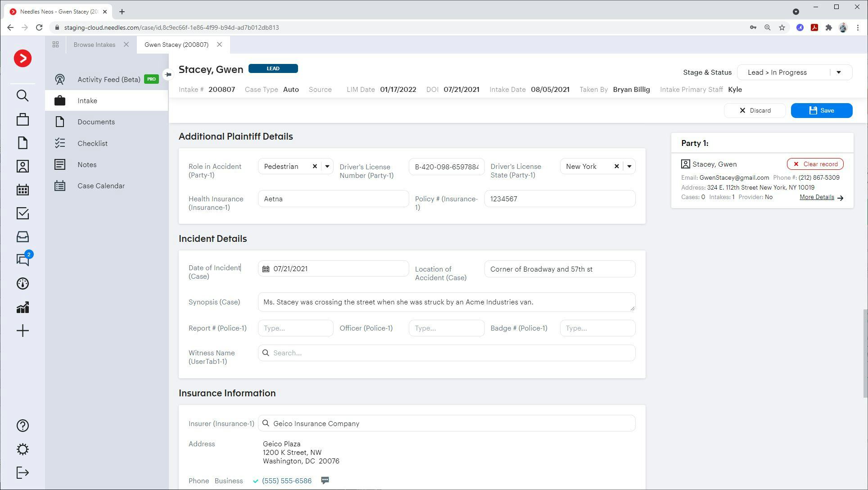Click the PRO toggle badge

point(151,79)
